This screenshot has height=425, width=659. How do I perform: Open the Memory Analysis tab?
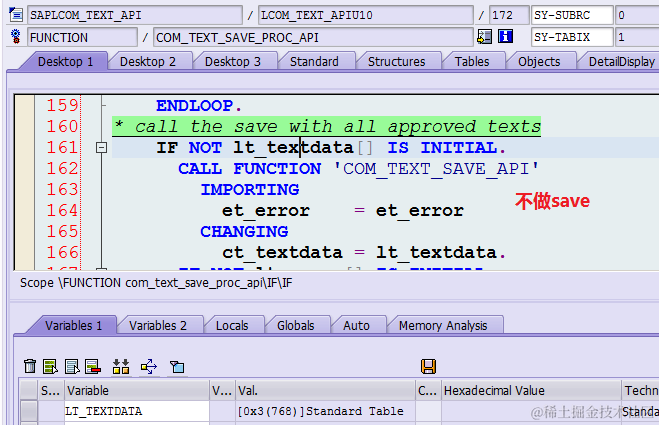(443, 325)
